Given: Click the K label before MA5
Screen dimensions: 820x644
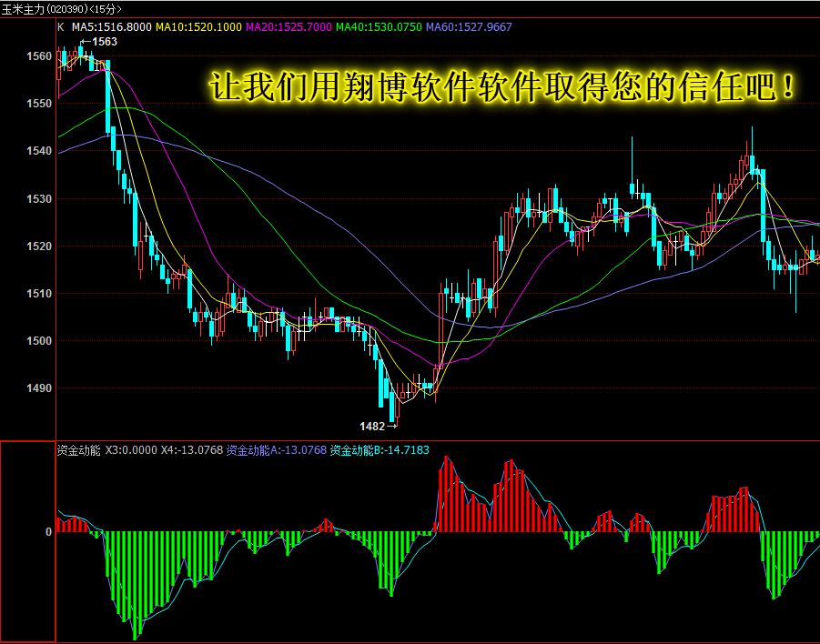Looking at the screenshot, I should [x=61, y=27].
